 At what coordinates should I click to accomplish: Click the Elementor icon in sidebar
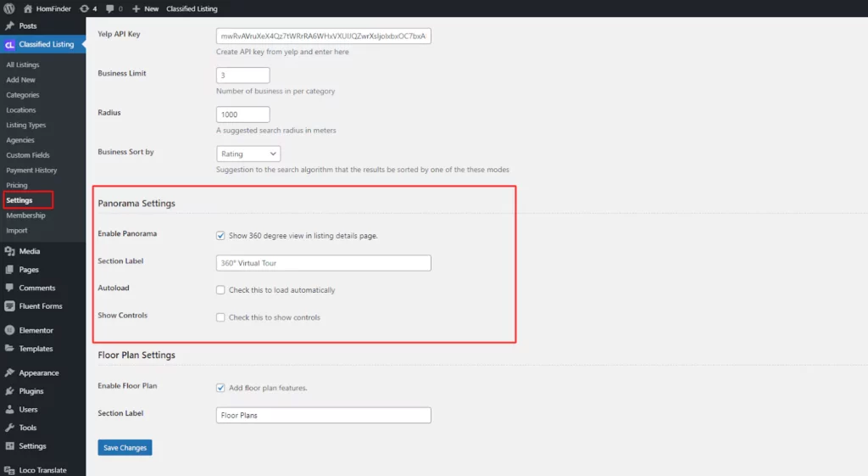point(9,330)
